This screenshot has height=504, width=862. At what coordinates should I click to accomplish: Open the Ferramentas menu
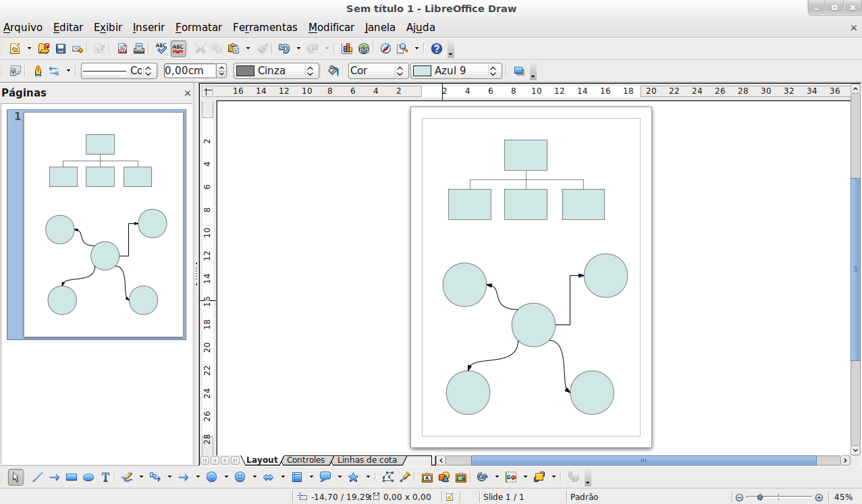point(265,28)
